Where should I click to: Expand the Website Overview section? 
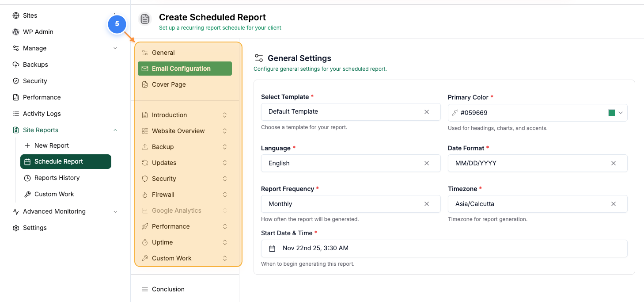click(x=225, y=130)
